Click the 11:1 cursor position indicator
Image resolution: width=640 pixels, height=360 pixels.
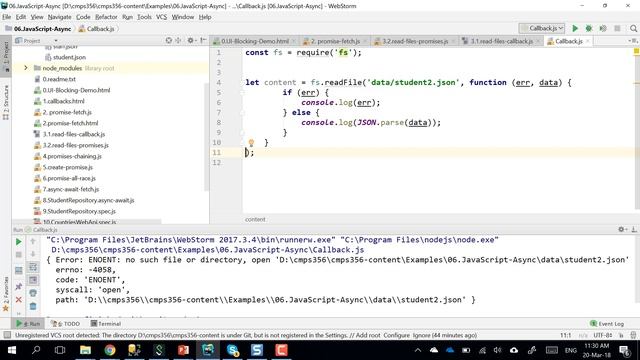(x=565, y=335)
